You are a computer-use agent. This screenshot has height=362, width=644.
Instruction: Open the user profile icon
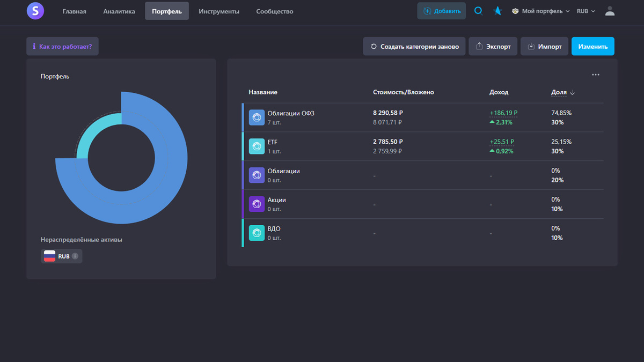[x=610, y=10]
